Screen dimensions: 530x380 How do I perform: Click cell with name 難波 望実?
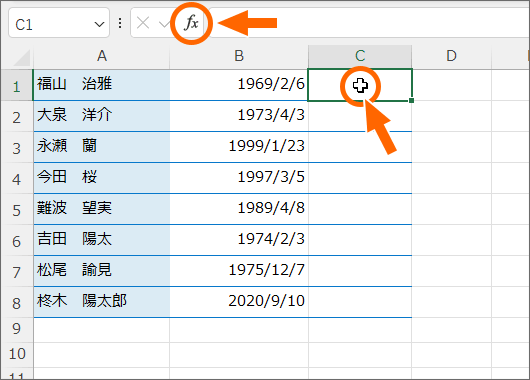(x=101, y=209)
